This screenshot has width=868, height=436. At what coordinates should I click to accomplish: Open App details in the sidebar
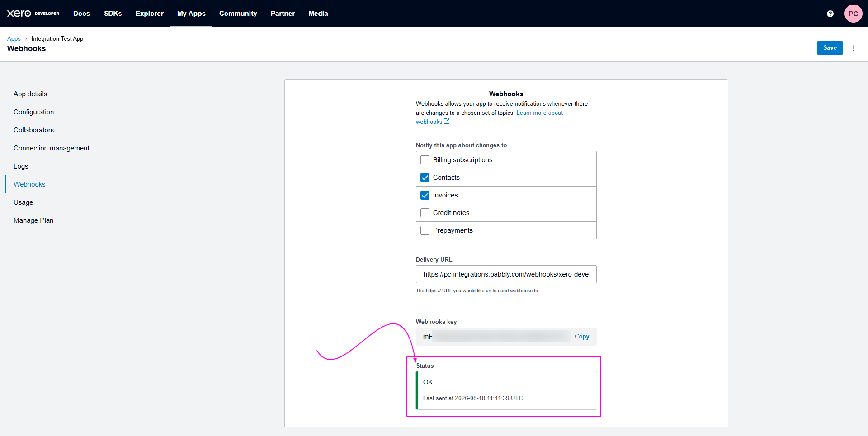pyautogui.click(x=30, y=94)
